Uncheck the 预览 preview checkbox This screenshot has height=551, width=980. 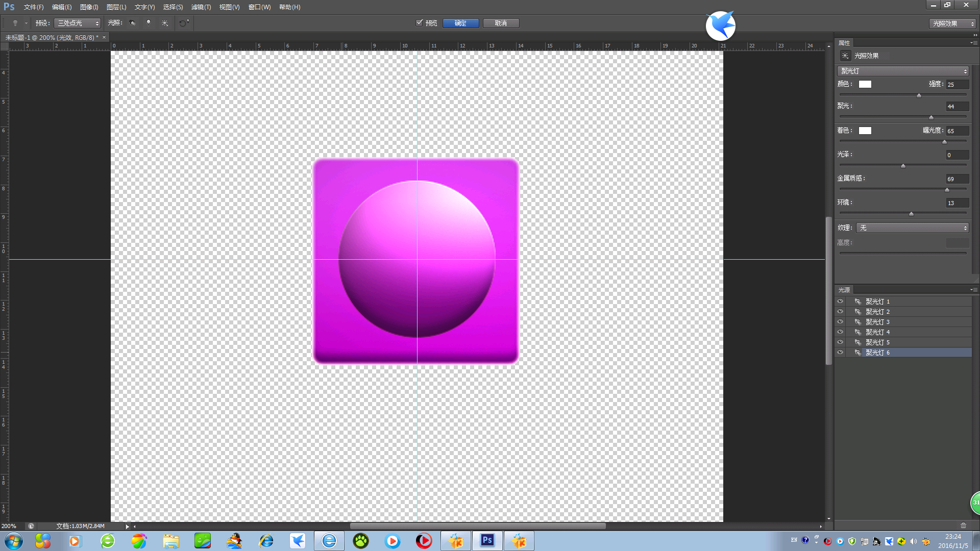420,22
